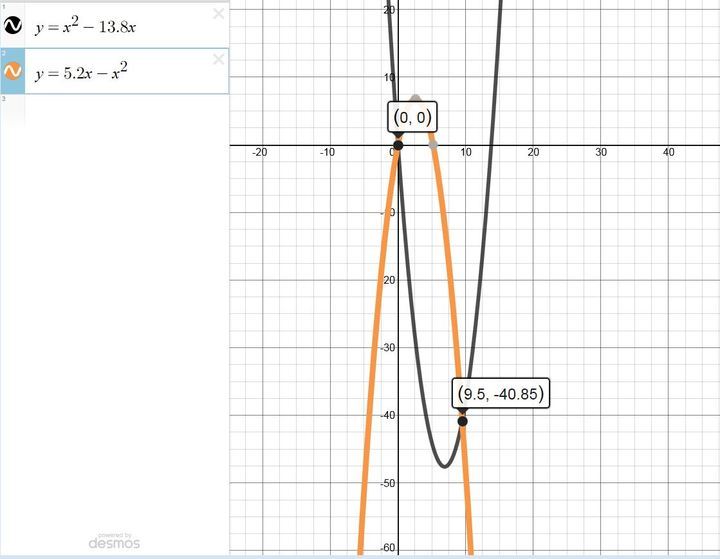The width and height of the screenshot is (720, 559).
Task: Hide the orange curve via its icon
Action: click(x=13, y=71)
